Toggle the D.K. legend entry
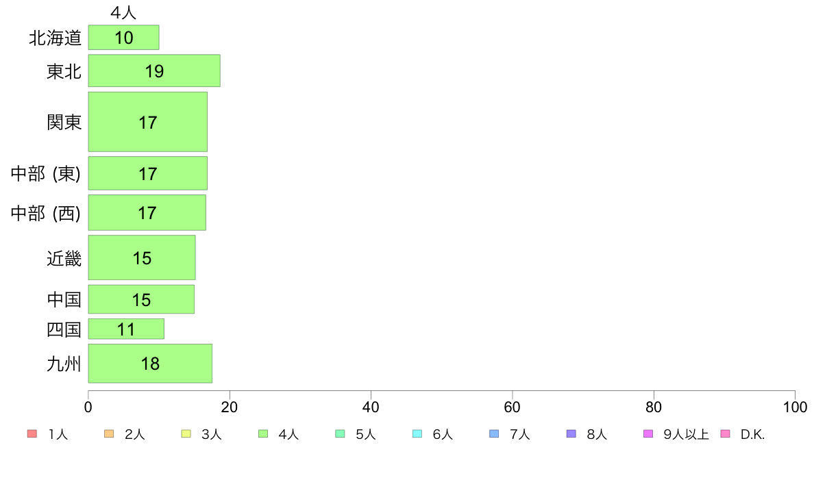The height and width of the screenshot is (504, 814). point(743,434)
